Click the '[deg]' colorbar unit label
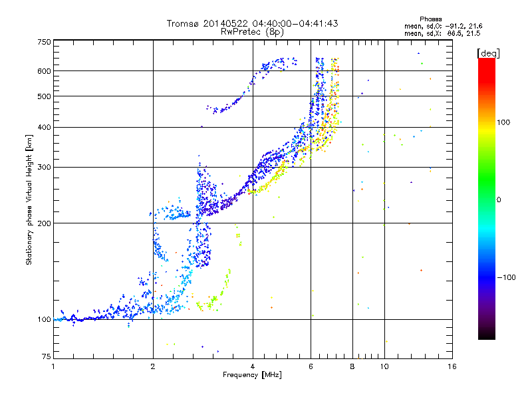The image size is (532, 399). point(488,53)
